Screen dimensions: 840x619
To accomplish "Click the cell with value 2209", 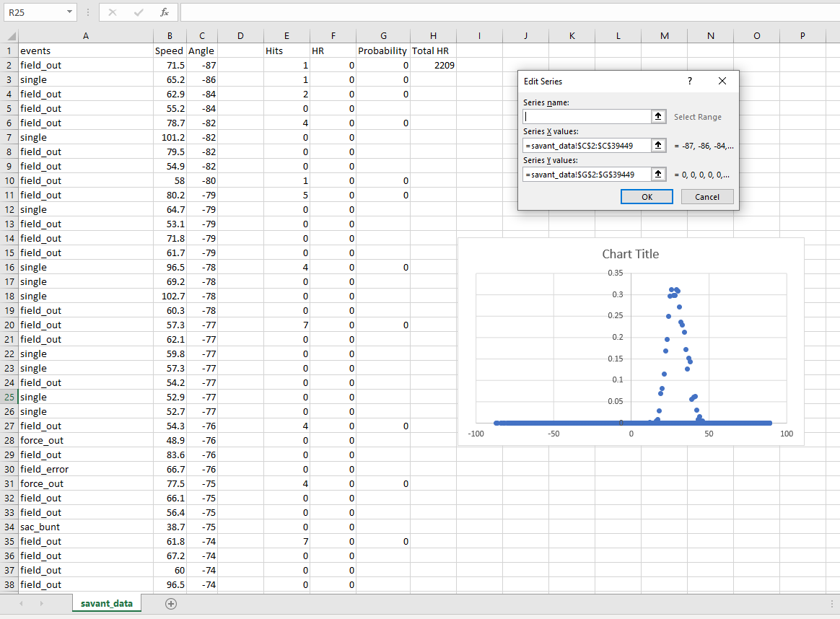I will 434,66.
